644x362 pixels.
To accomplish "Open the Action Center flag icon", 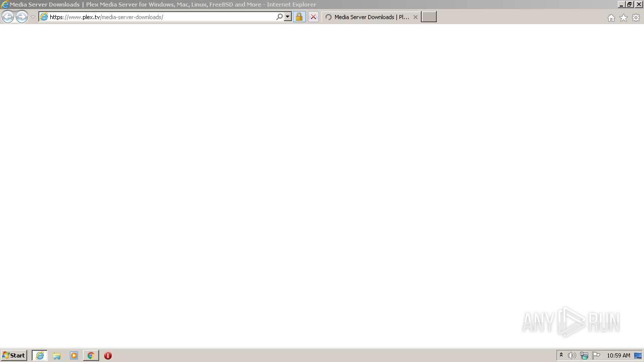I will click(x=596, y=355).
